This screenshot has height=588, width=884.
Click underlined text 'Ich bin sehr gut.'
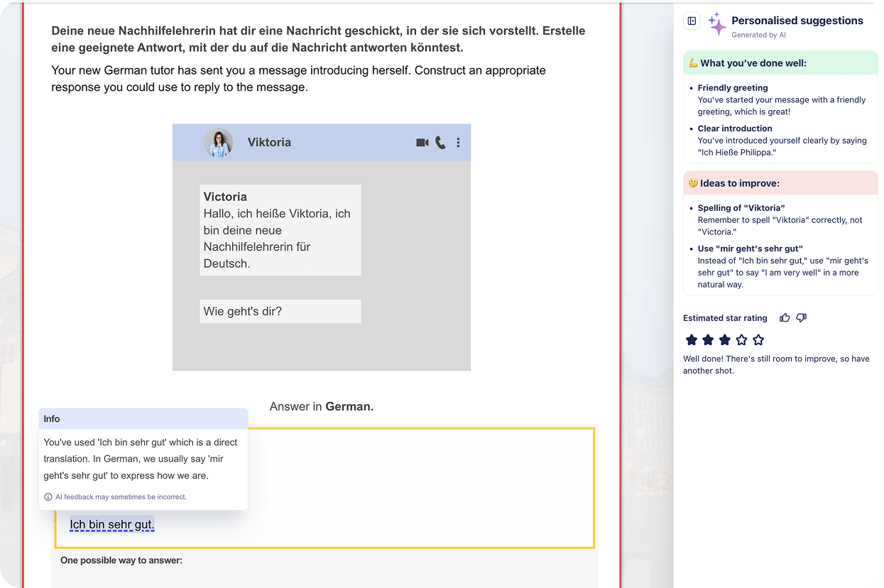(111, 525)
